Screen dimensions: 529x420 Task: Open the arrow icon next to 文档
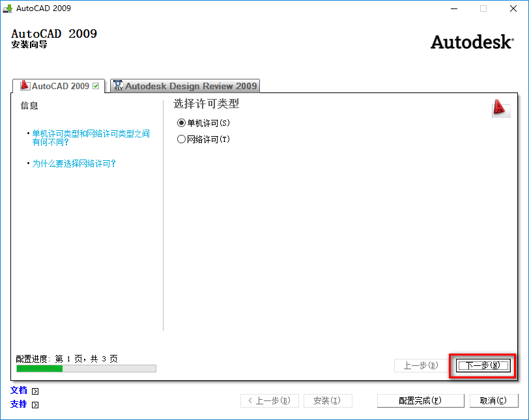point(34,391)
